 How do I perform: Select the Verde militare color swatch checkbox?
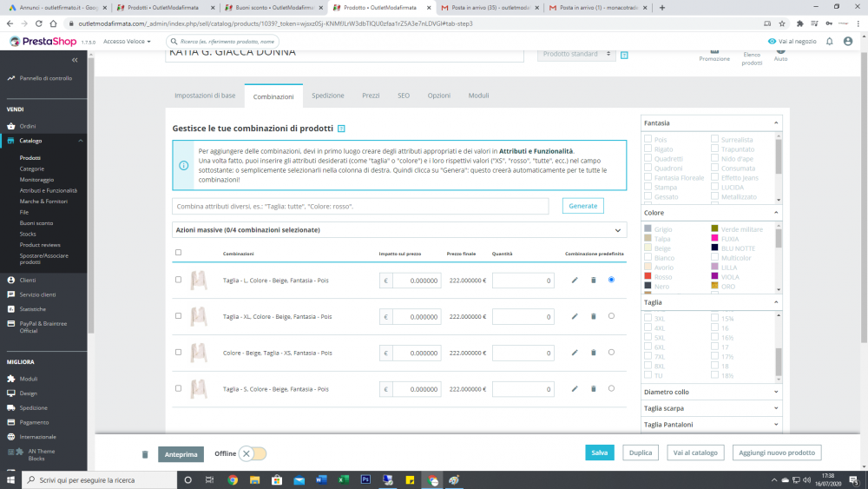[714, 228]
